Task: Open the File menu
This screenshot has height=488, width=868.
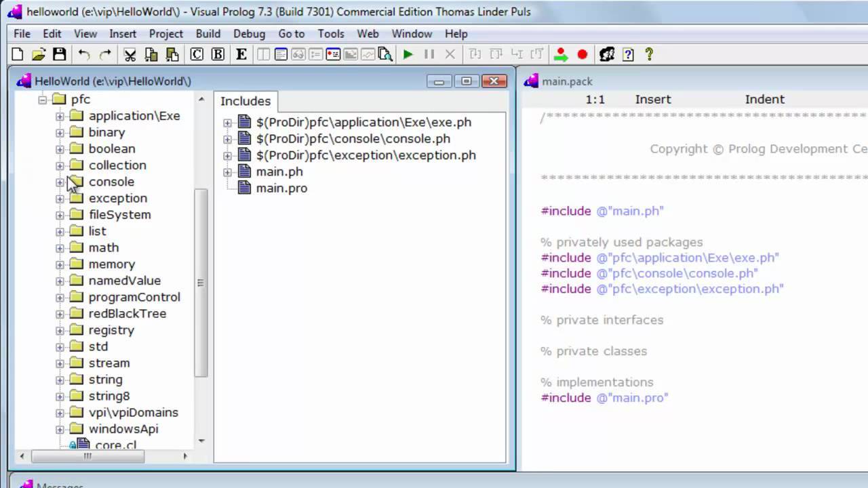Action: pos(22,33)
